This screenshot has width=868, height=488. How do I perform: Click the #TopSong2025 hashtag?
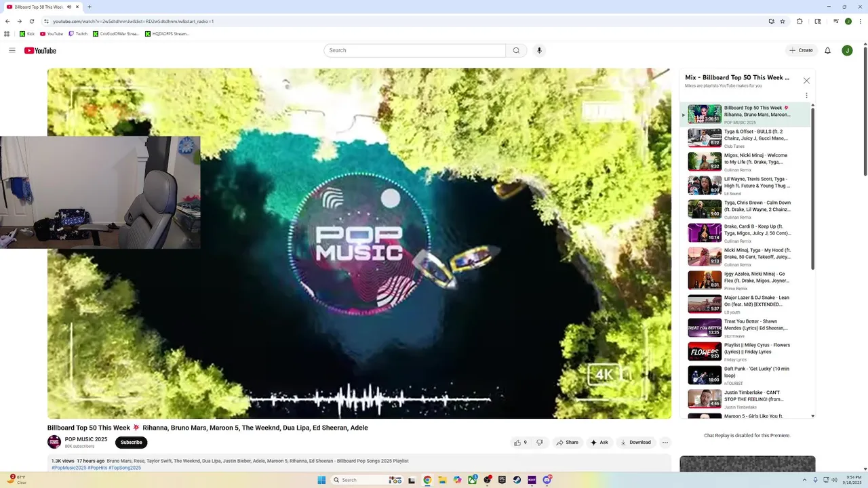point(125,468)
